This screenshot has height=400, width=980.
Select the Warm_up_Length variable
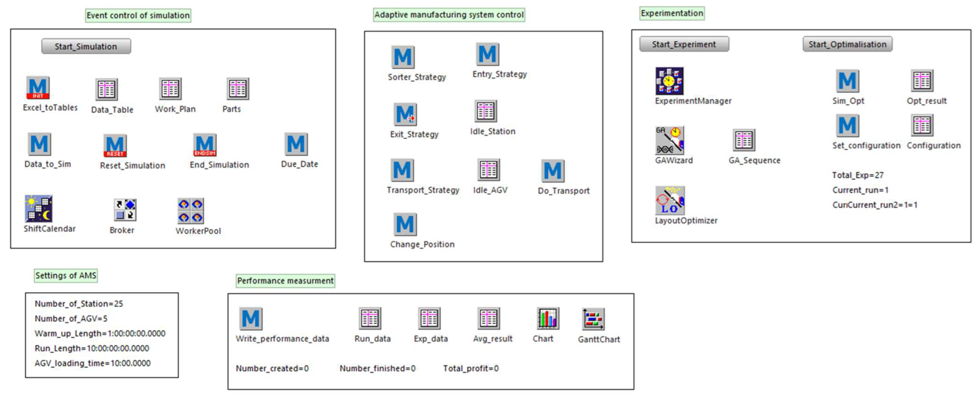[x=100, y=333]
